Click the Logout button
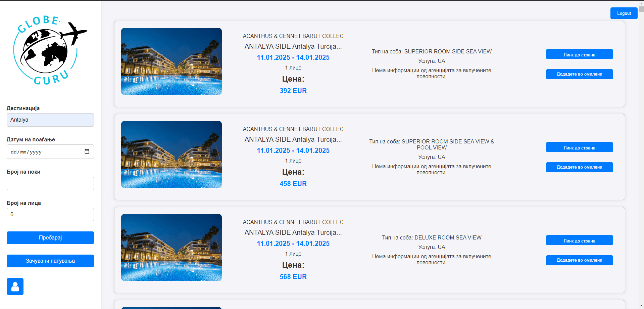 click(624, 13)
